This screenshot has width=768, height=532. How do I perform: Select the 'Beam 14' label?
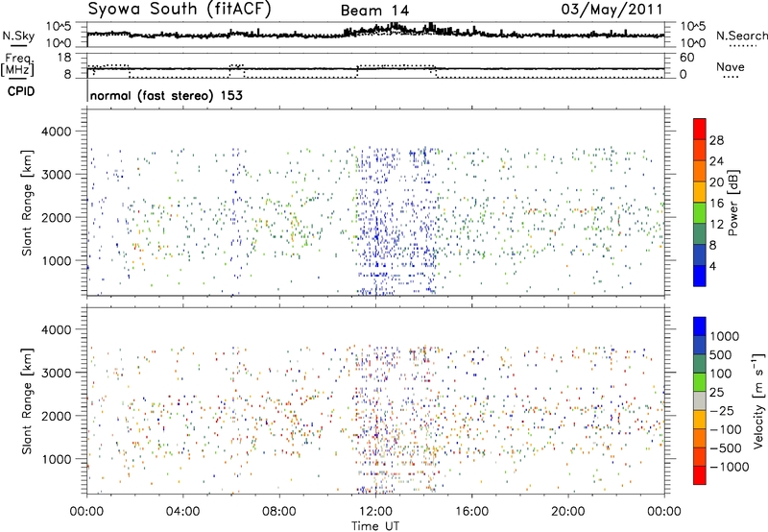pyautogui.click(x=374, y=11)
